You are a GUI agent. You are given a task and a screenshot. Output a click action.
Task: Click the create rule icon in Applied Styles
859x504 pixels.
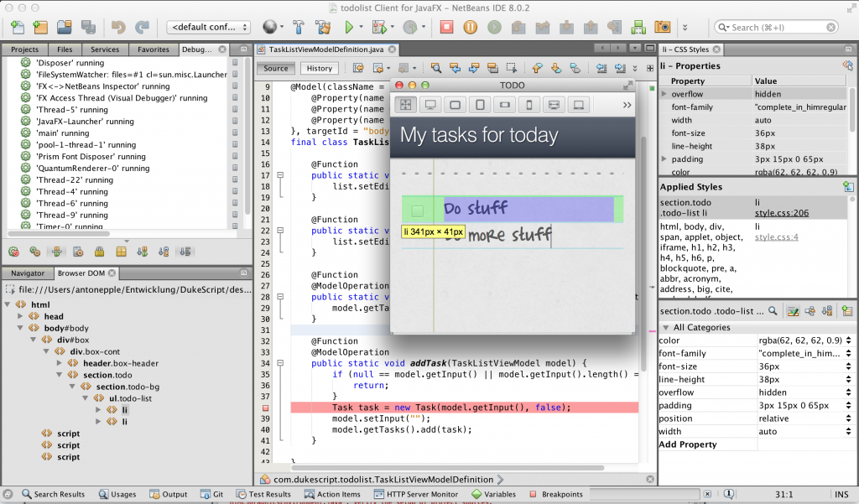click(x=848, y=187)
